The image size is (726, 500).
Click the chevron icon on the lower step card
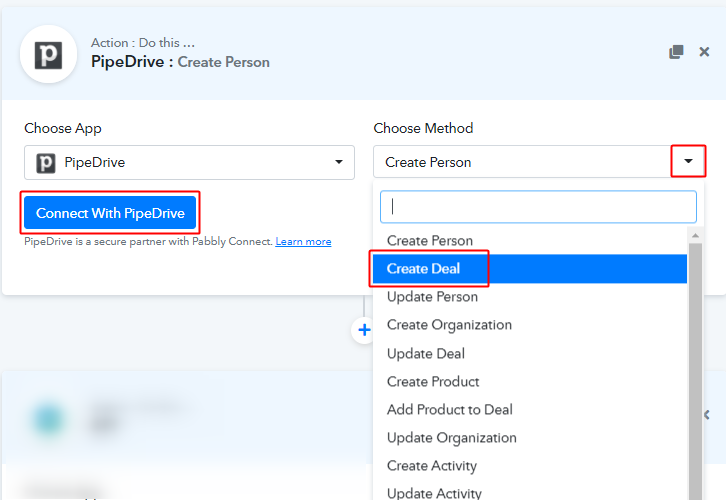tap(707, 415)
